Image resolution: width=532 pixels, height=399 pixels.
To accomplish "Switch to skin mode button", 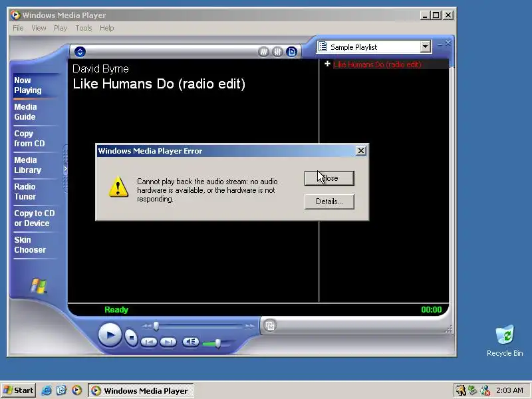I will tap(270, 326).
